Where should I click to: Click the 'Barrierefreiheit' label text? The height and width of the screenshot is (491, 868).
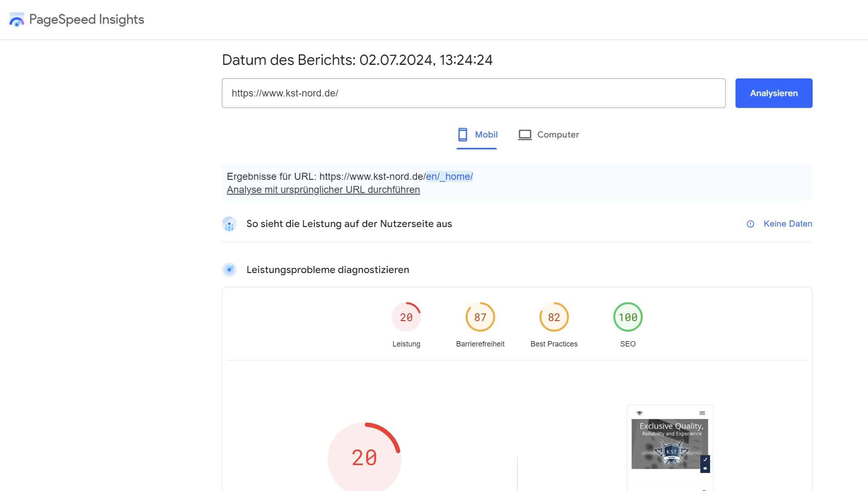tap(480, 344)
